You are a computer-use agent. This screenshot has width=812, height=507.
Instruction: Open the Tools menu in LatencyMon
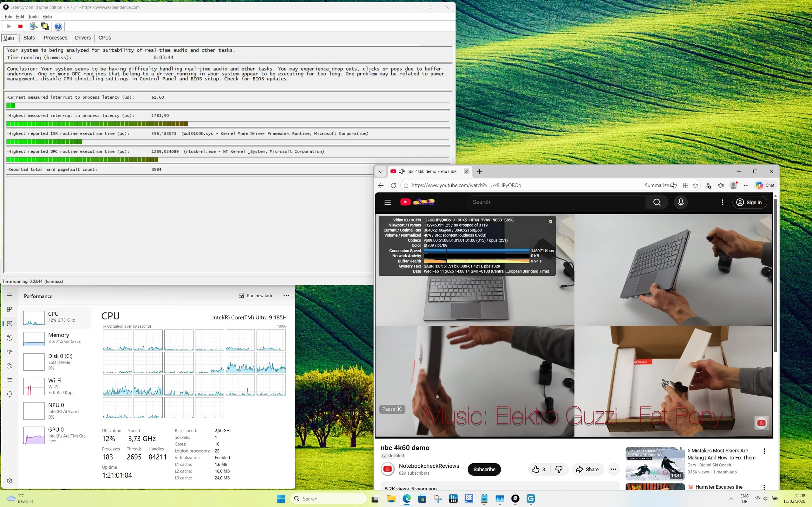coord(33,17)
